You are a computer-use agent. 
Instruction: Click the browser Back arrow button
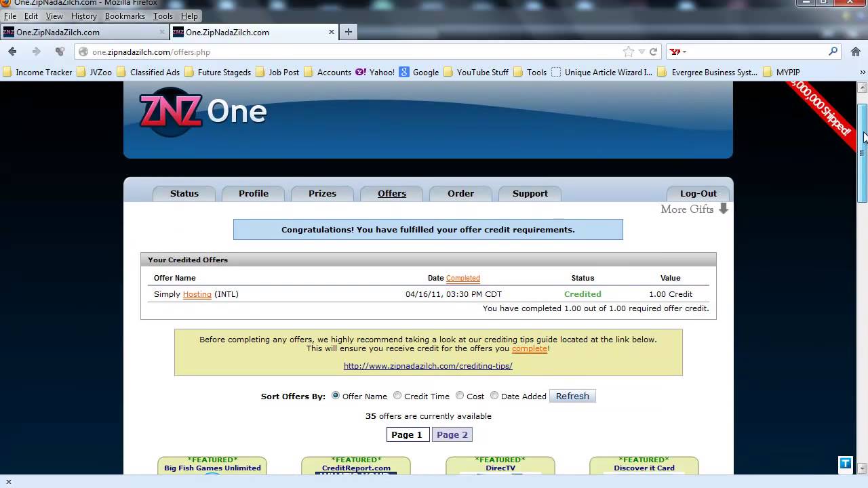[x=12, y=52]
